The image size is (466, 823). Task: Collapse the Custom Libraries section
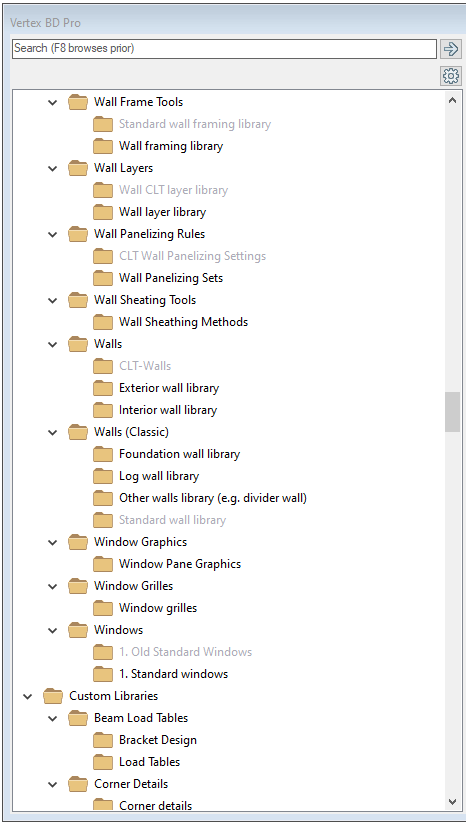pyautogui.click(x=28, y=697)
